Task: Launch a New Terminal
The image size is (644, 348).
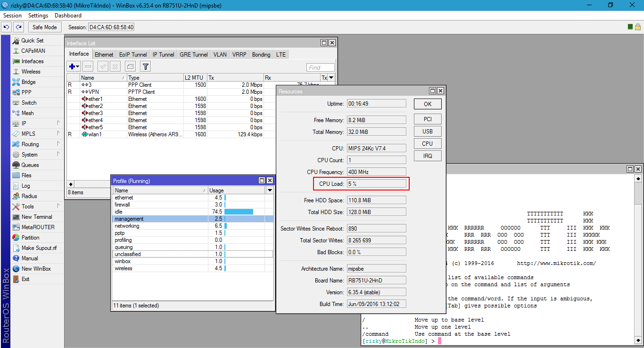Action: (37, 217)
